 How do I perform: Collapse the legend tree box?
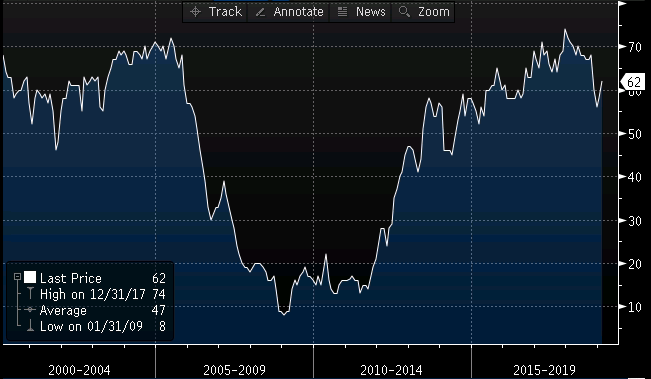(17, 277)
